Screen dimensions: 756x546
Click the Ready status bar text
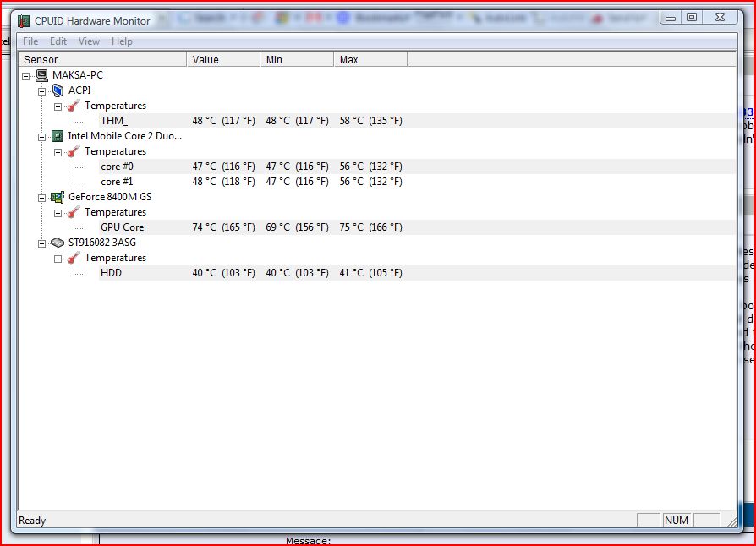pos(32,521)
